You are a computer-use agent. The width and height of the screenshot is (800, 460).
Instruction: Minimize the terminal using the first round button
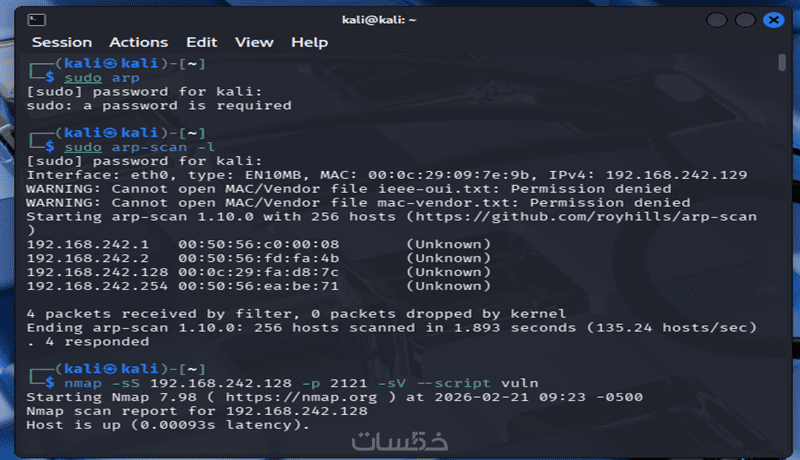coord(717,20)
